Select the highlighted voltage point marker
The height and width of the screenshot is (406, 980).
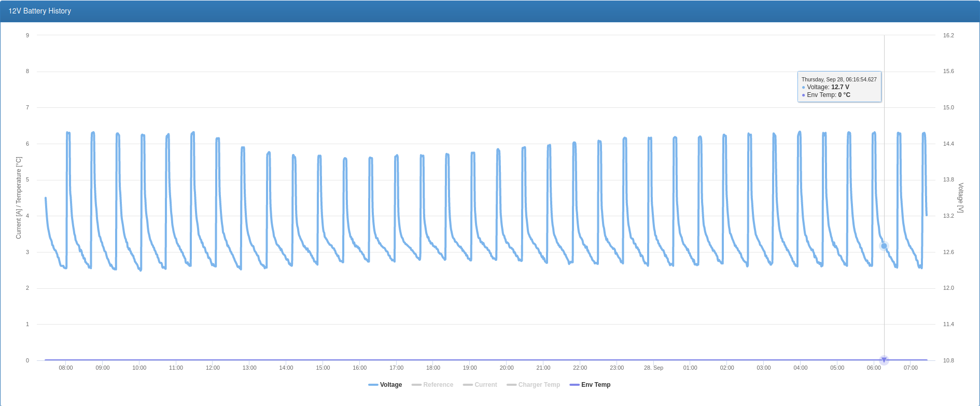(x=884, y=246)
